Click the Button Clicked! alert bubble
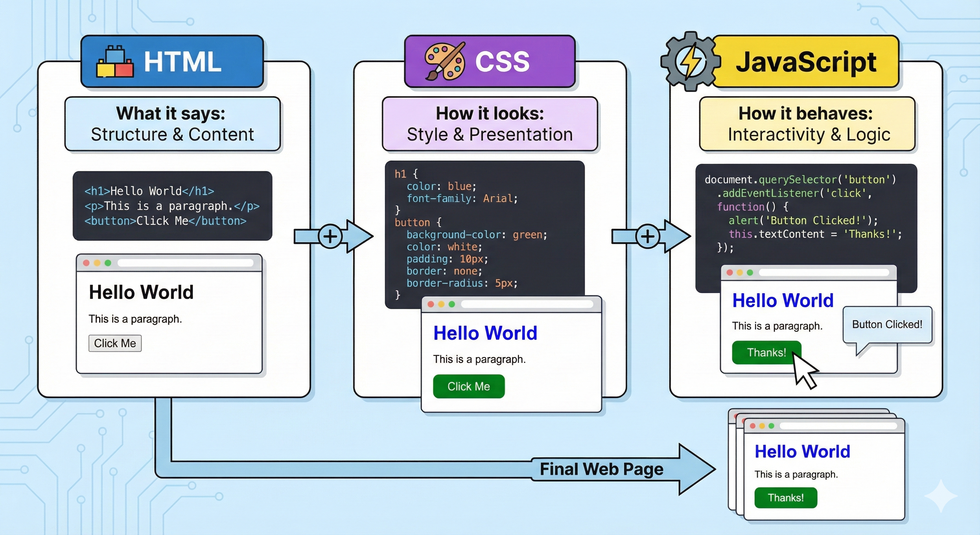Image resolution: width=980 pixels, height=535 pixels. point(887,325)
